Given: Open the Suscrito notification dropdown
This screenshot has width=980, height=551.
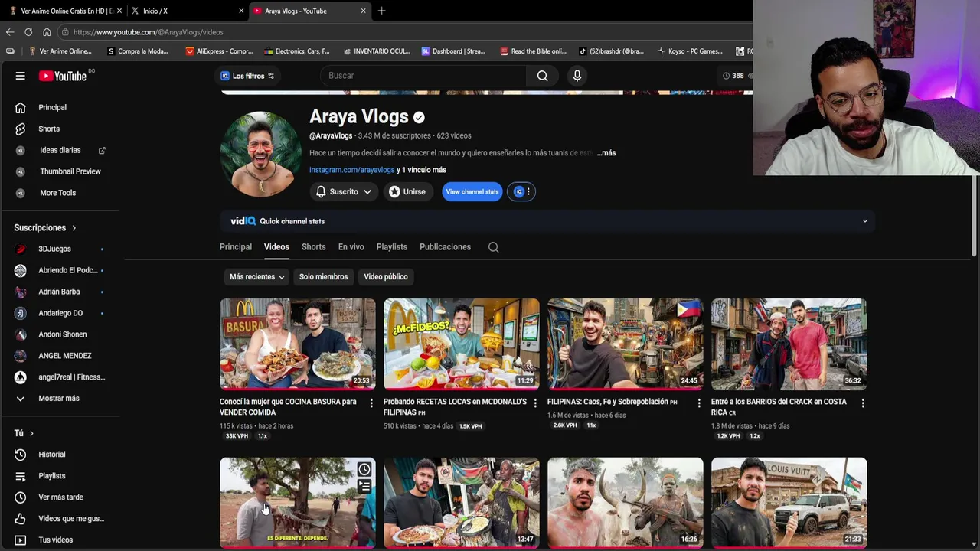Looking at the screenshot, I should point(343,192).
